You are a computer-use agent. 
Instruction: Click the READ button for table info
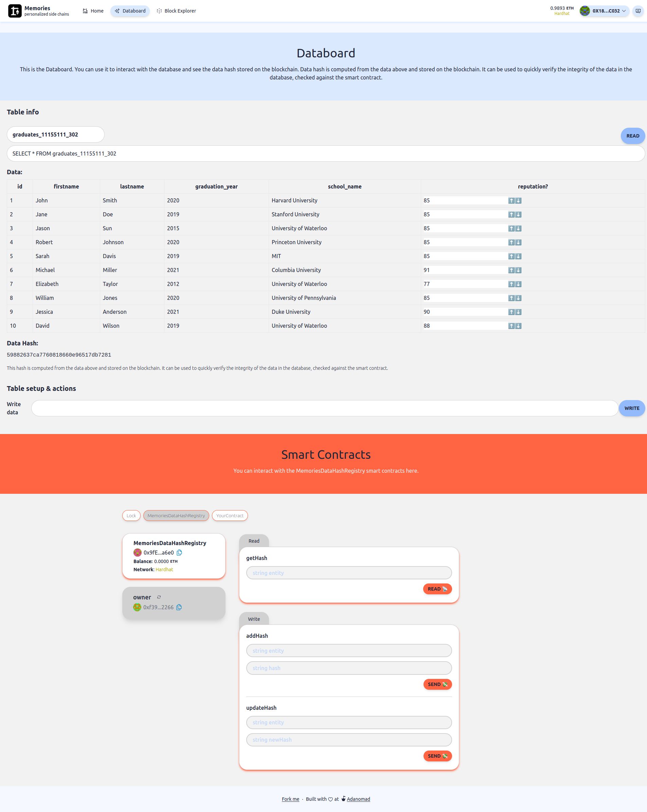click(633, 136)
